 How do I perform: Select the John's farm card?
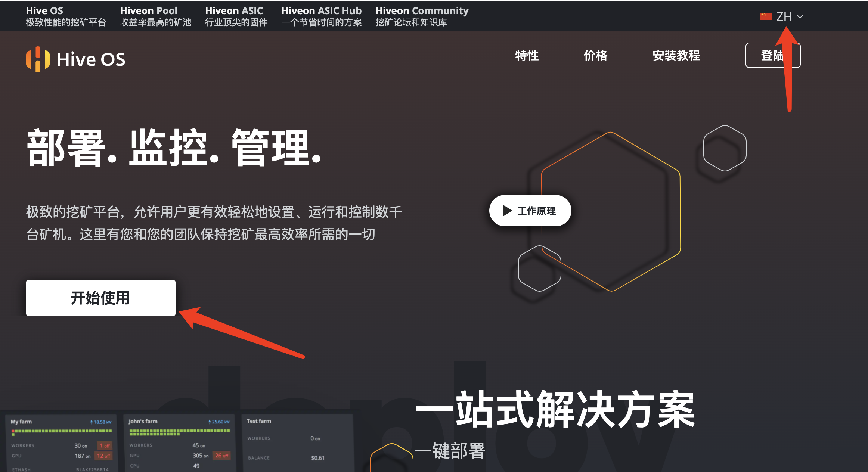point(180,443)
